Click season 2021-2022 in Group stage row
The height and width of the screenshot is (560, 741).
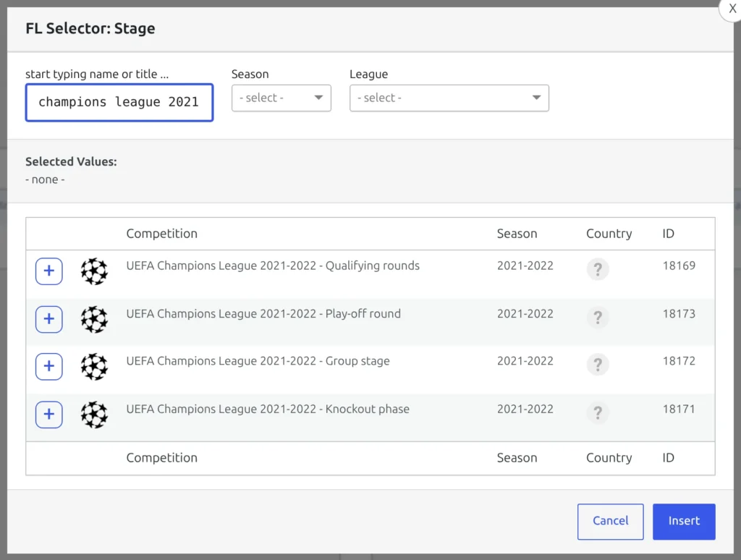coord(525,361)
